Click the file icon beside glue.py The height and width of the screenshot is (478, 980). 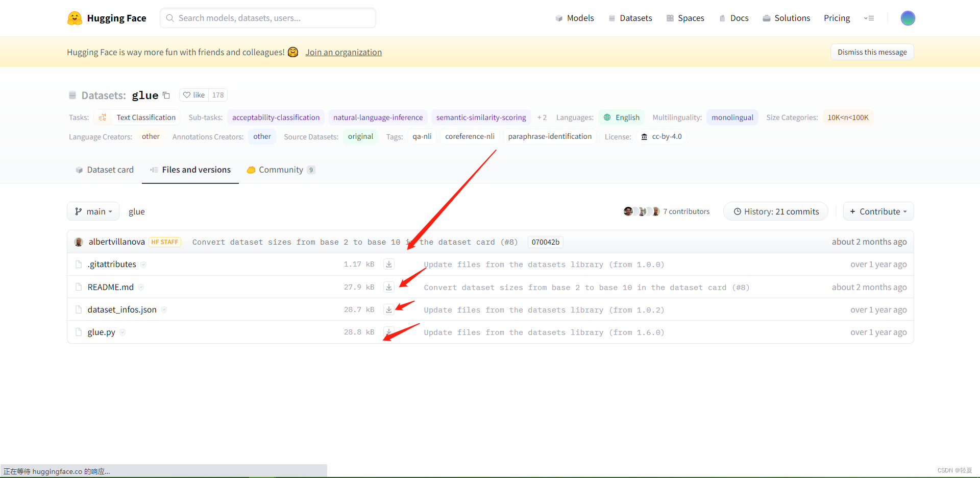click(x=79, y=332)
